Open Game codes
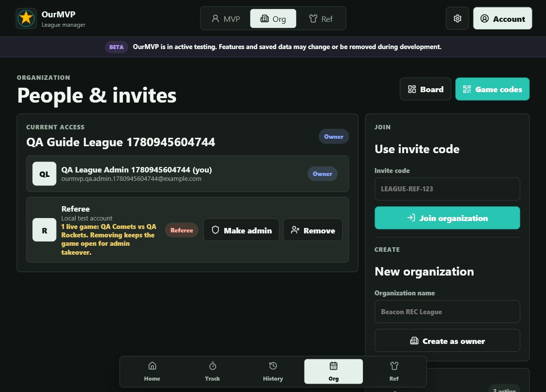This screenshot has width=546, height=392. pyautogui.click(x=492, y=89)
